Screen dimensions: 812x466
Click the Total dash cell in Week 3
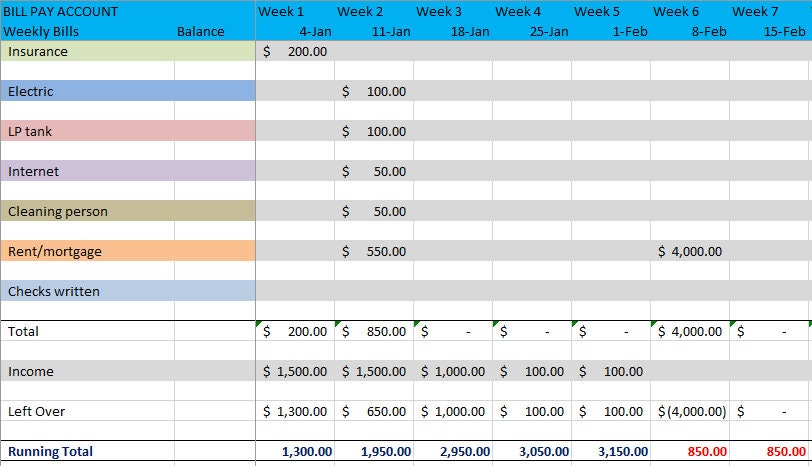[x=453, y=331]
